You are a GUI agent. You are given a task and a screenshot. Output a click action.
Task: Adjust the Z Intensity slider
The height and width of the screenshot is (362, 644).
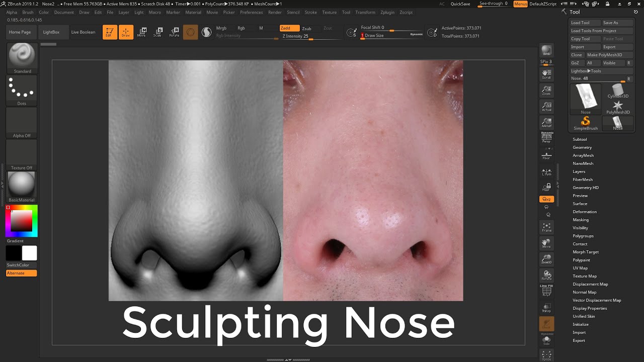click(x=311, y=36)
